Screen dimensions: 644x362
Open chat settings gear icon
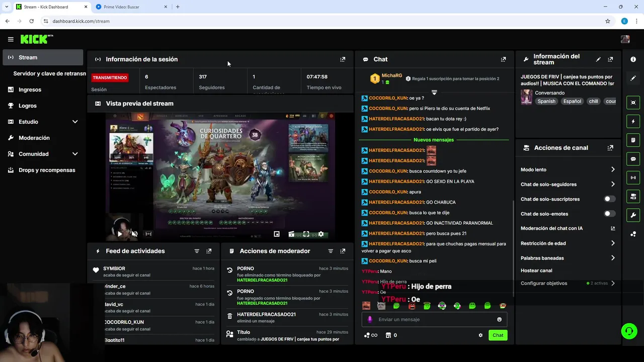pyautogui.click(x=480, y=335)
